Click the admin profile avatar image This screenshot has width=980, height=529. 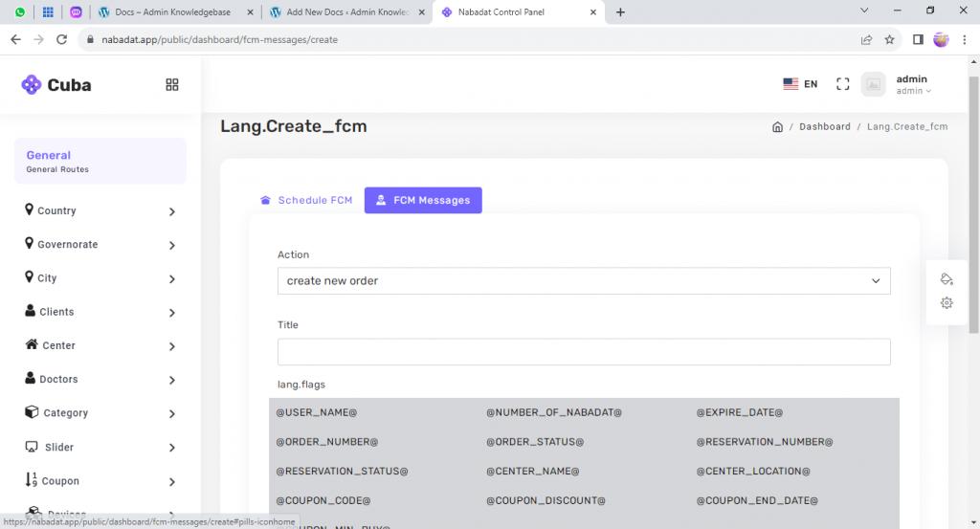pyautogui.click(x=873, y=84)
